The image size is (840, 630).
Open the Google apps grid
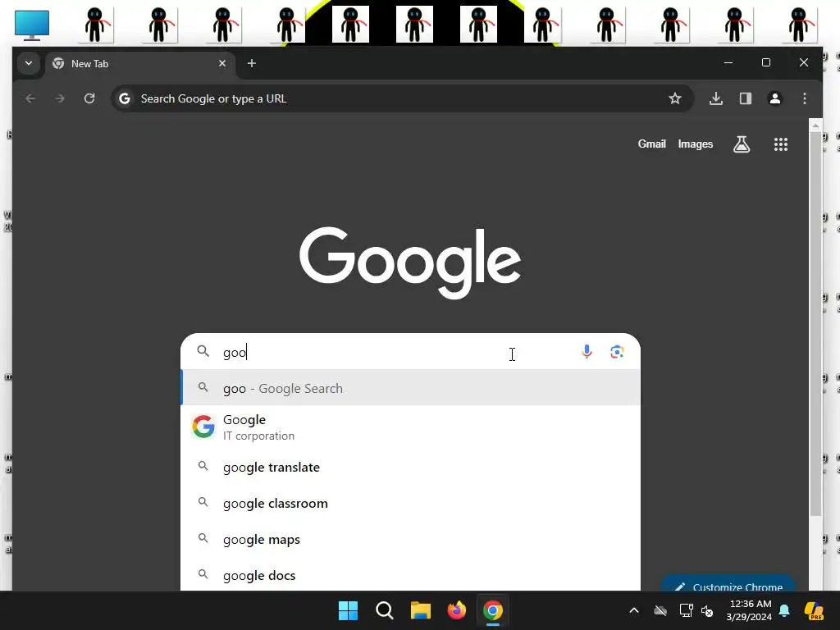pyautogui.click(x=781, y=144)
